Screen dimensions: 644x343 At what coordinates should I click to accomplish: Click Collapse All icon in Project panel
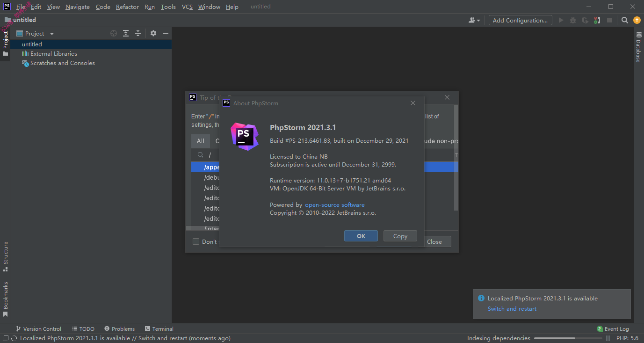click(138, 33)
